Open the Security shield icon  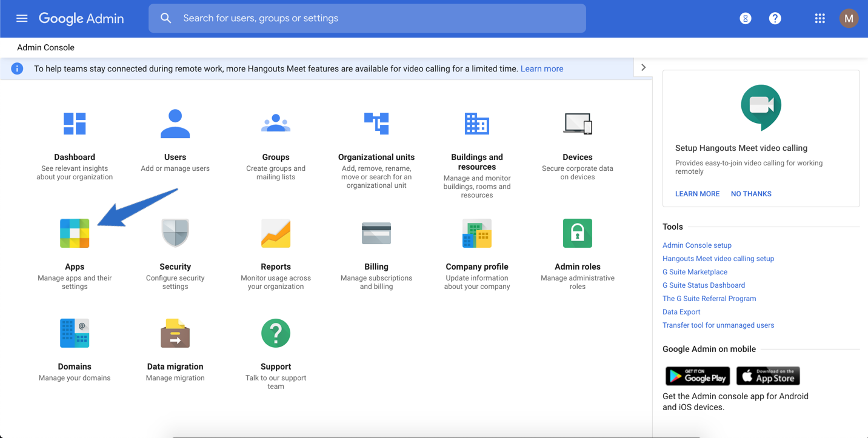175,233
